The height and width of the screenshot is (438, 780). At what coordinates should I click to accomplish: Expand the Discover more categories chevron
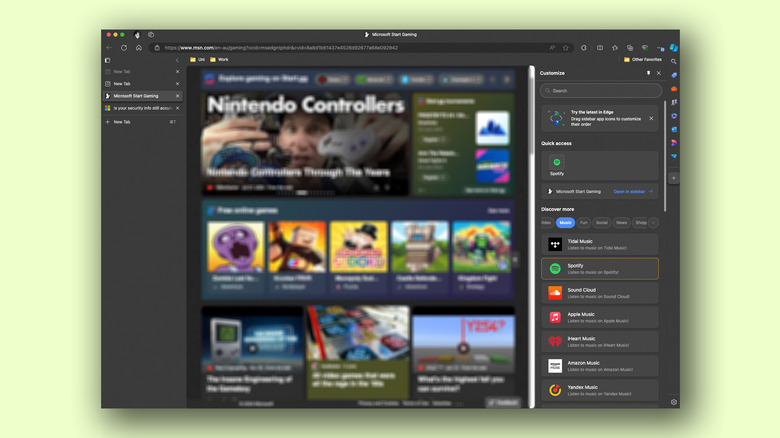pyautogui.click(x=654, y=222)
